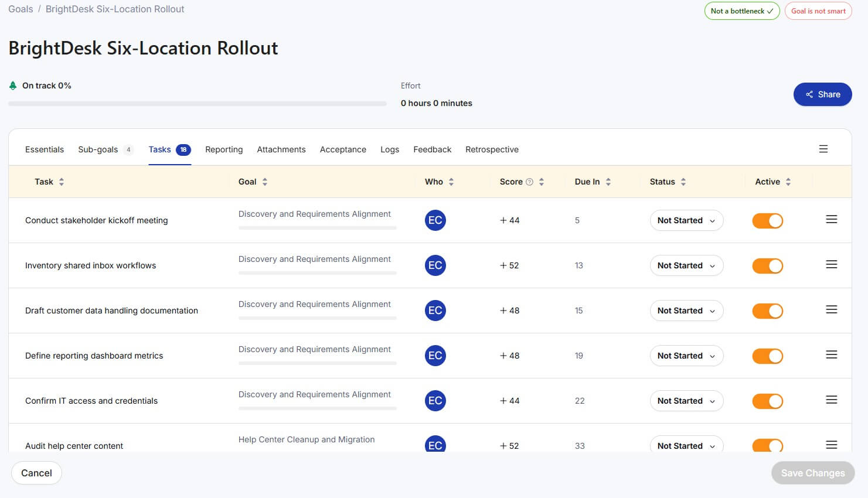Sort by Task column arrows
Viewport: 868px width, 498px height.
point(62,182)
